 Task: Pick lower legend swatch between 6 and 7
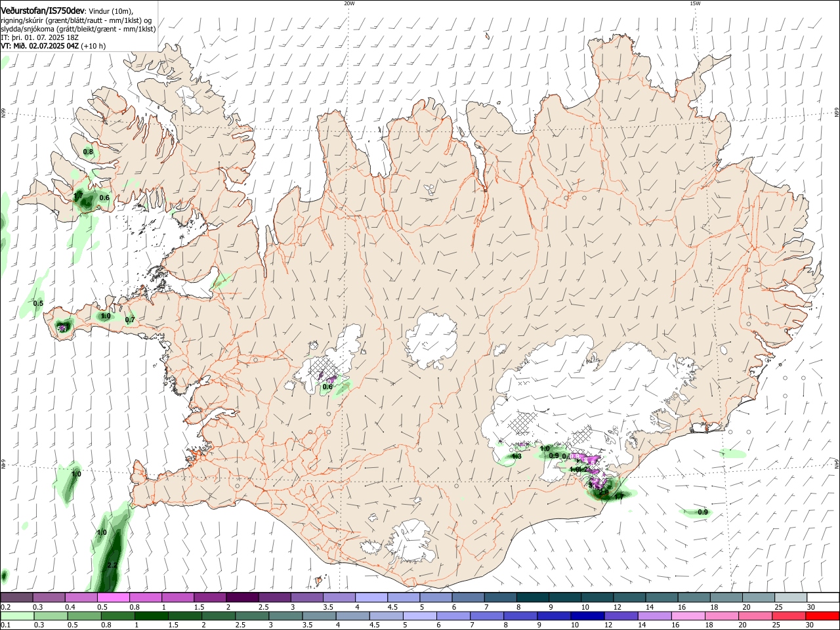453,616
